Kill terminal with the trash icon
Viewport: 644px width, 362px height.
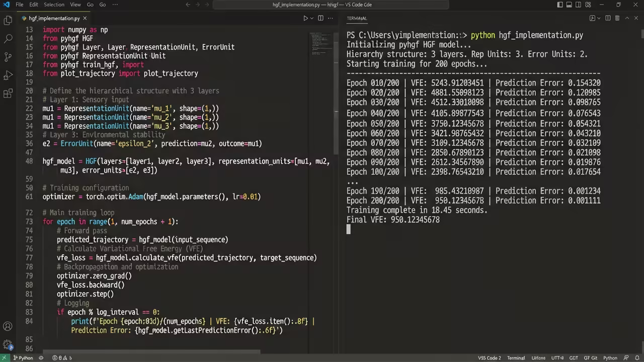pos(617,18)
